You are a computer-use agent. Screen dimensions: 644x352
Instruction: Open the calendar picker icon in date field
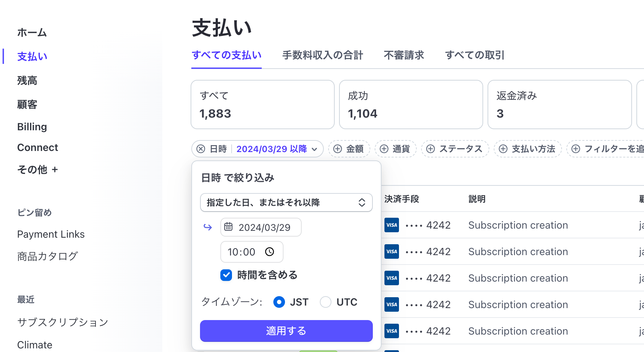tap(228, 227)
